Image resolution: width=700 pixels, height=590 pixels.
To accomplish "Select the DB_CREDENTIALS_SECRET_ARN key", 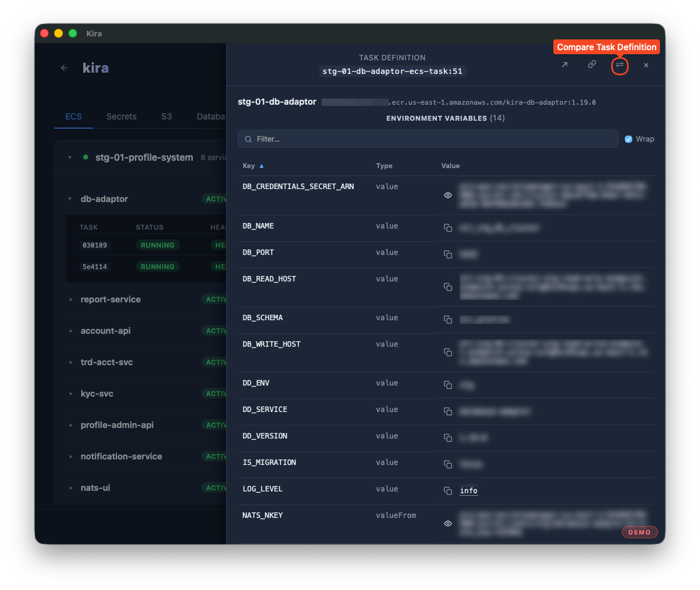I will (x=298, y=187).
